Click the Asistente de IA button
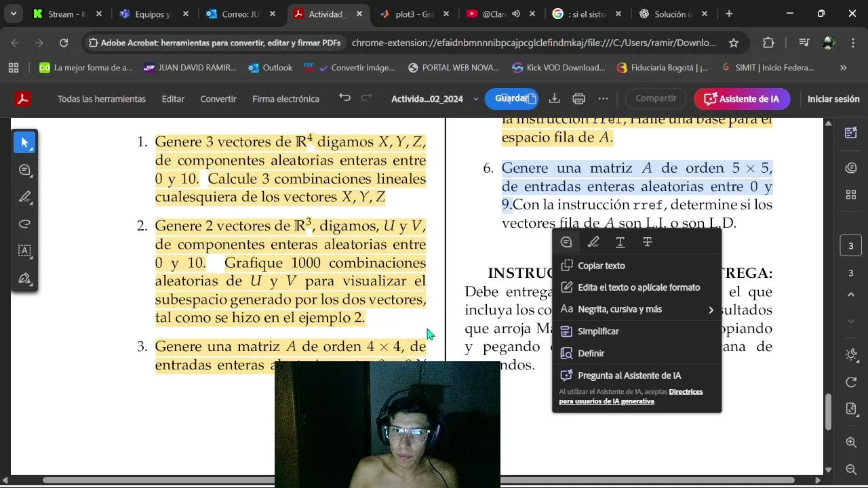The height and width of the screenshot is (488, 868). 742,99
